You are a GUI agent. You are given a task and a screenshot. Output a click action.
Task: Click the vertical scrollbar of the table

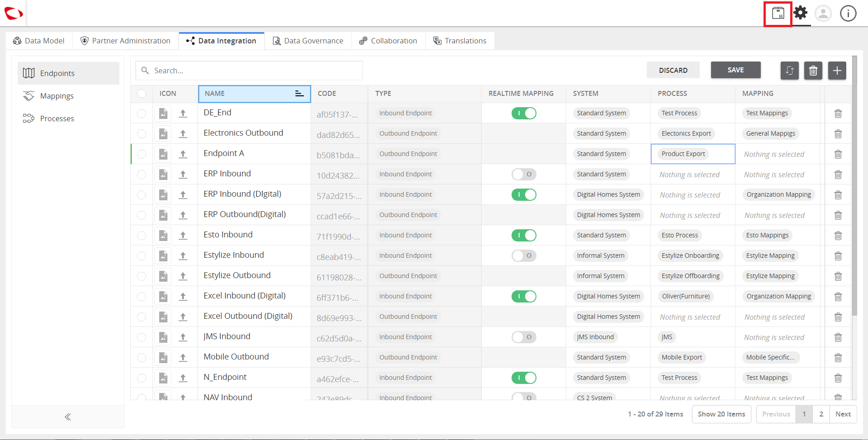[854, 185]
